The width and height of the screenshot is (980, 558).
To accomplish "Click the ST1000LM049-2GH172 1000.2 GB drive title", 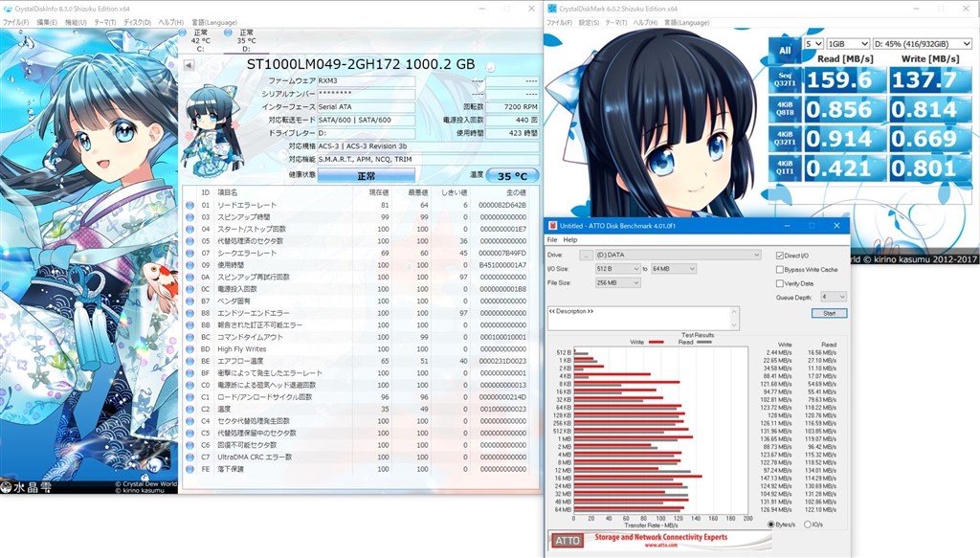I will pos(361,64).
